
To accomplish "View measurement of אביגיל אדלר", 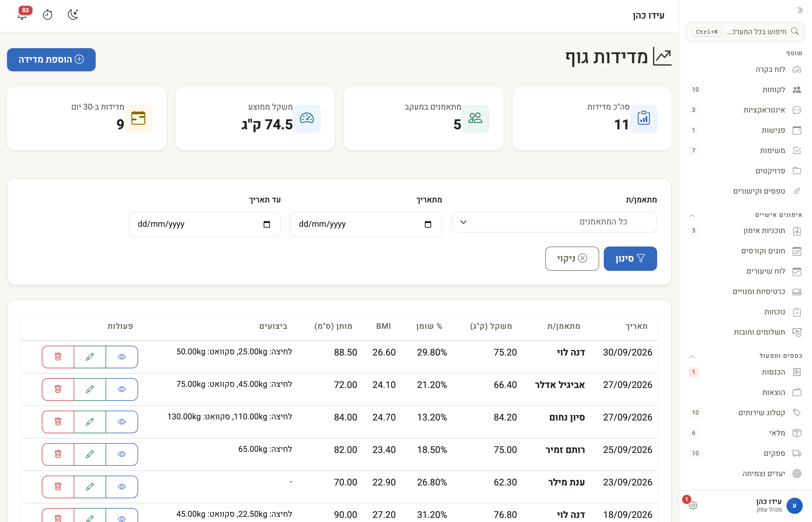I will pos(122,389).
